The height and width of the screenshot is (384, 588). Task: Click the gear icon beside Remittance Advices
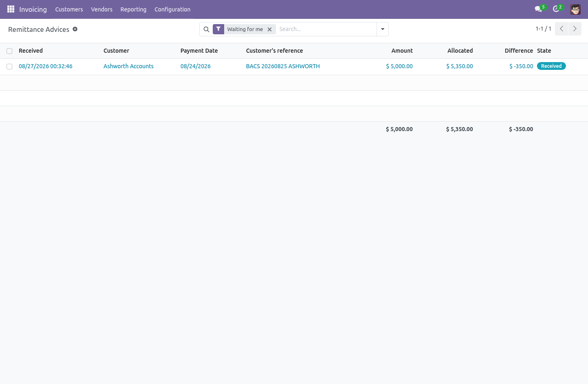coord(75,29)
